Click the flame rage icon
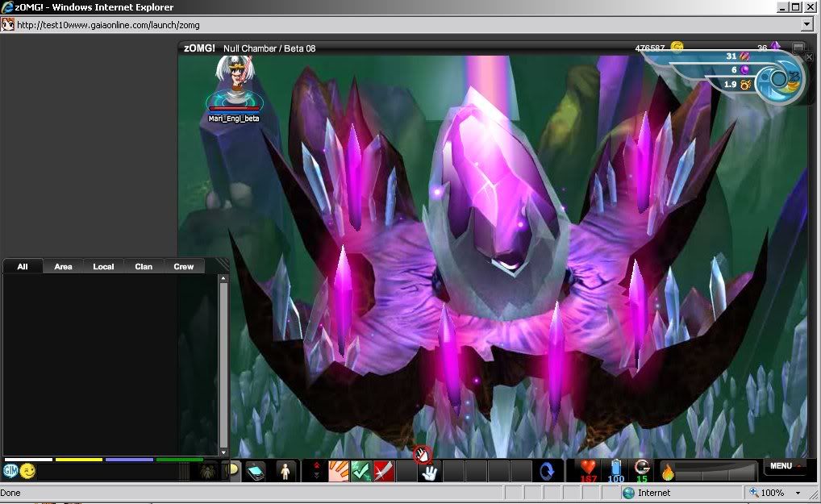 click(668, 472)
